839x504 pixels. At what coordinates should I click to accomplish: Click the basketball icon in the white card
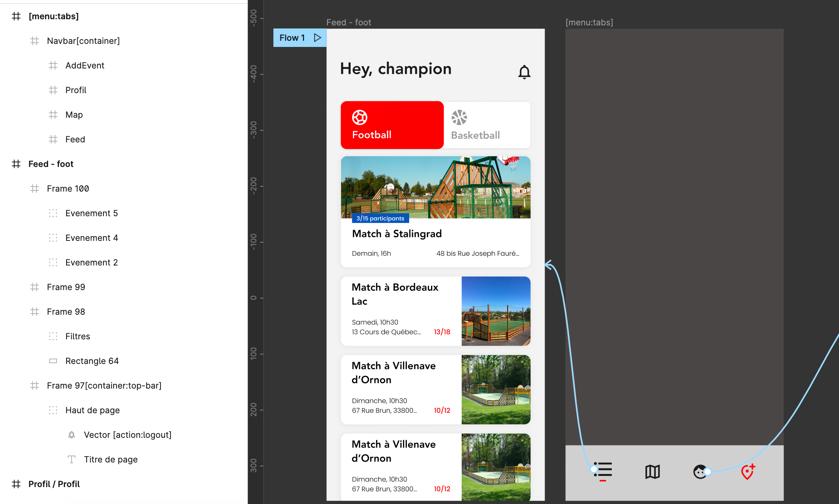pos(459,117)
